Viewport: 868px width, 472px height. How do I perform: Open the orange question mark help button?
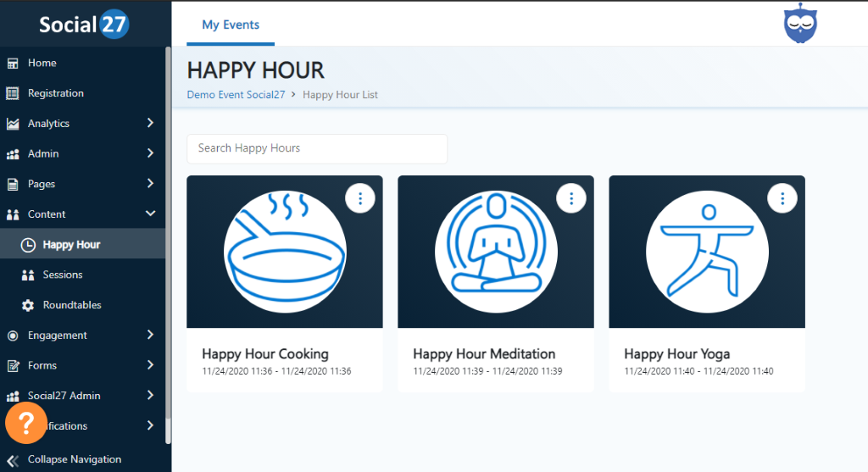[x=25, y=423]
